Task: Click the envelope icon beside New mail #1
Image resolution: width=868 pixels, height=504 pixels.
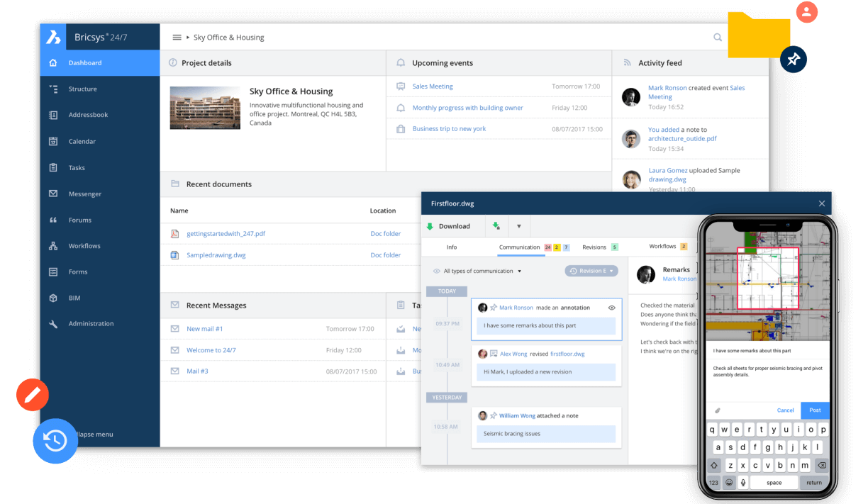Action: coord(174,329)
